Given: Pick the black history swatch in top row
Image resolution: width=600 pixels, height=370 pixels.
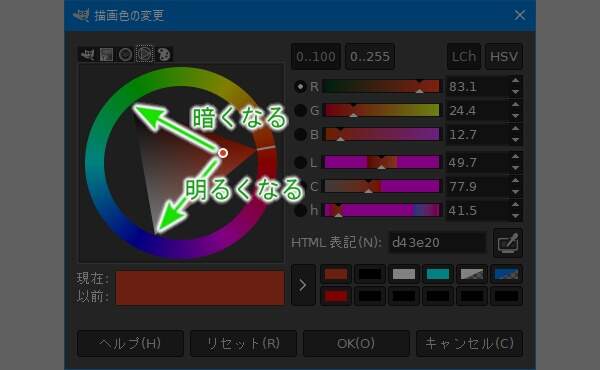Looking at the screenshot, I should [x=370, y=274].
